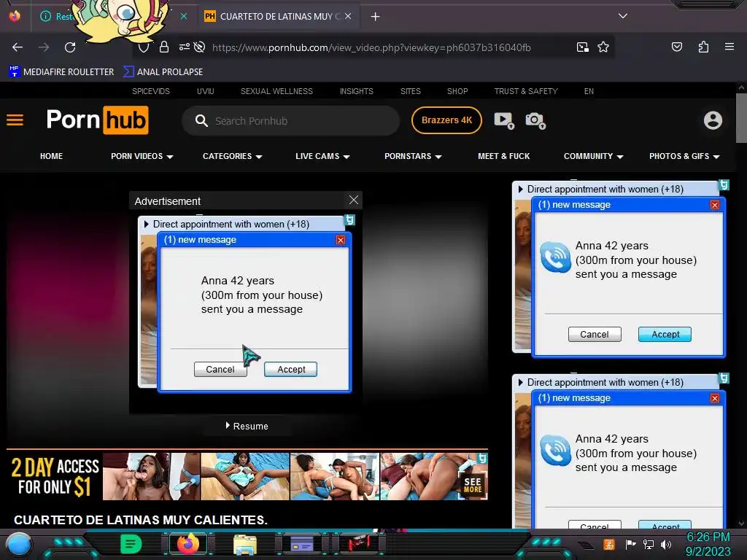
Task: Open the upload video icon
Action: click(504, 120)
